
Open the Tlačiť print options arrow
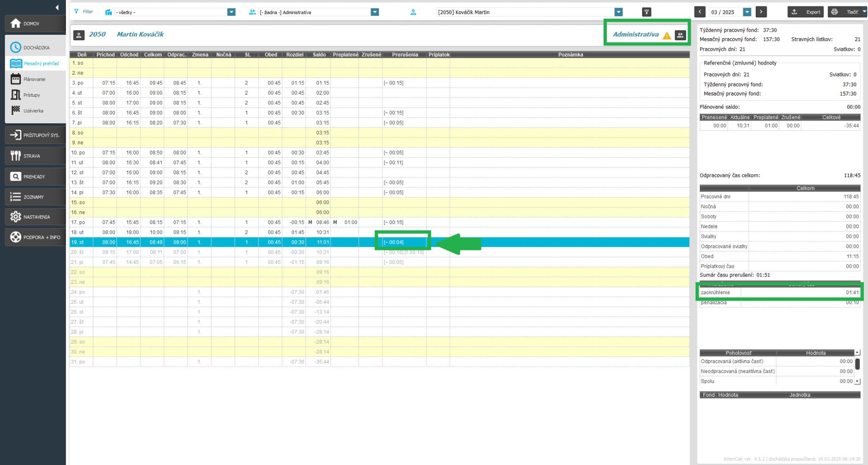pyautogui.click(x=864, y=12)
